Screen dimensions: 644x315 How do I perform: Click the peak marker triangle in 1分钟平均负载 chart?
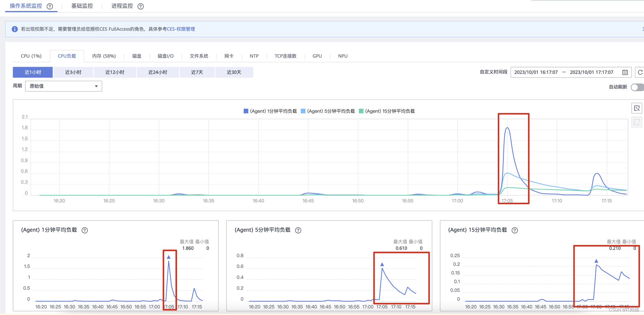click(x=169, y=257)
